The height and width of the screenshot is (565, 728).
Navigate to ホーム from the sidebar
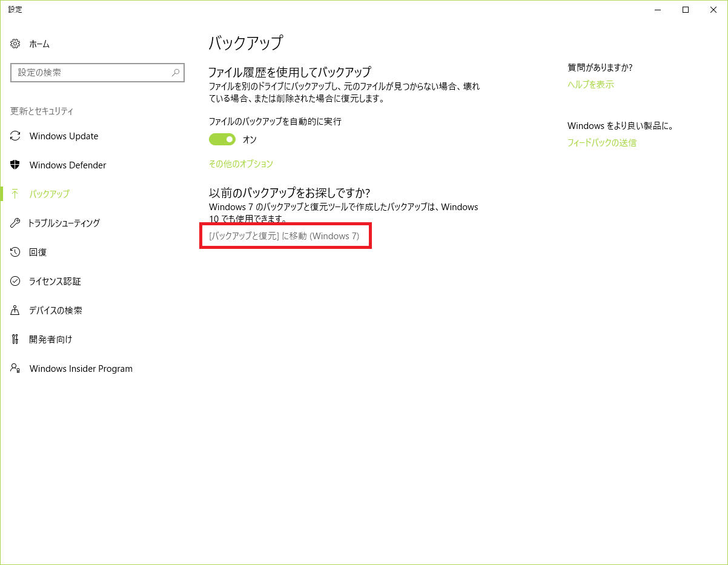point(39,44)
